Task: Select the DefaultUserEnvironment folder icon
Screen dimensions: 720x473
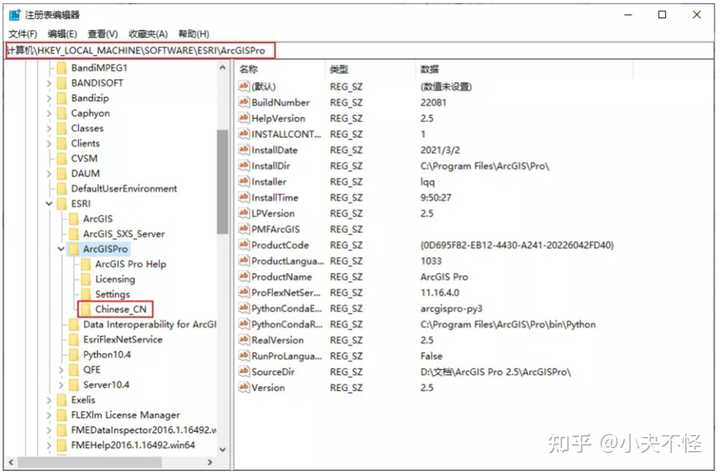Action: tap(62, 189)
